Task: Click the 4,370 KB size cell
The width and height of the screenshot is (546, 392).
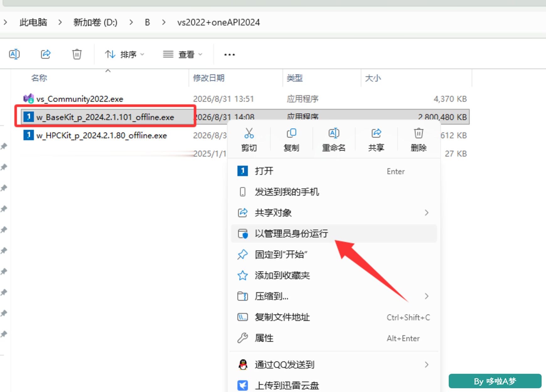Action: (450, 99)
